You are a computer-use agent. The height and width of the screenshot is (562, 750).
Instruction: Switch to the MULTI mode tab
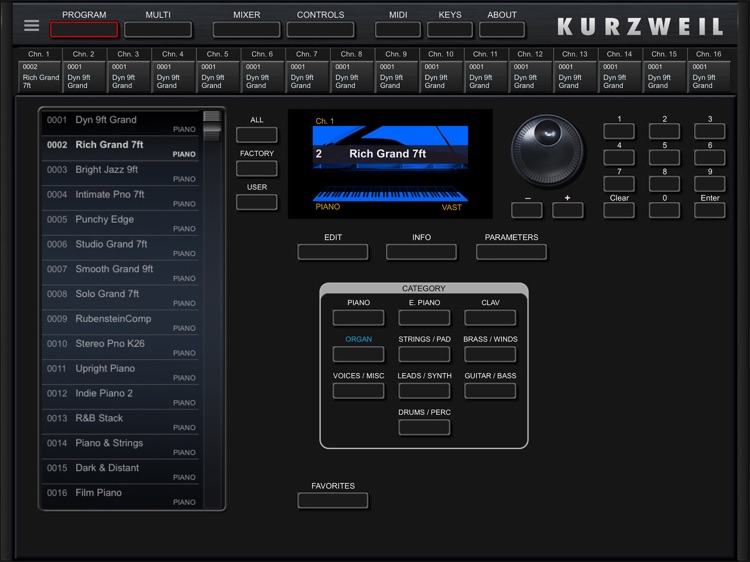click(158, 30)
